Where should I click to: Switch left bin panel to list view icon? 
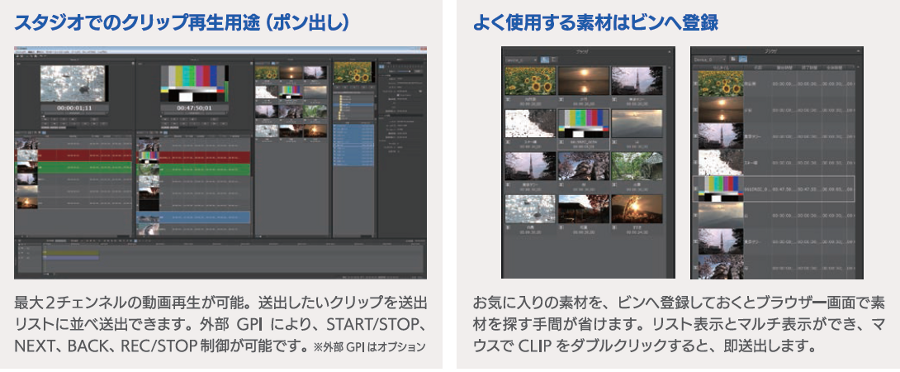pos(553,59)
